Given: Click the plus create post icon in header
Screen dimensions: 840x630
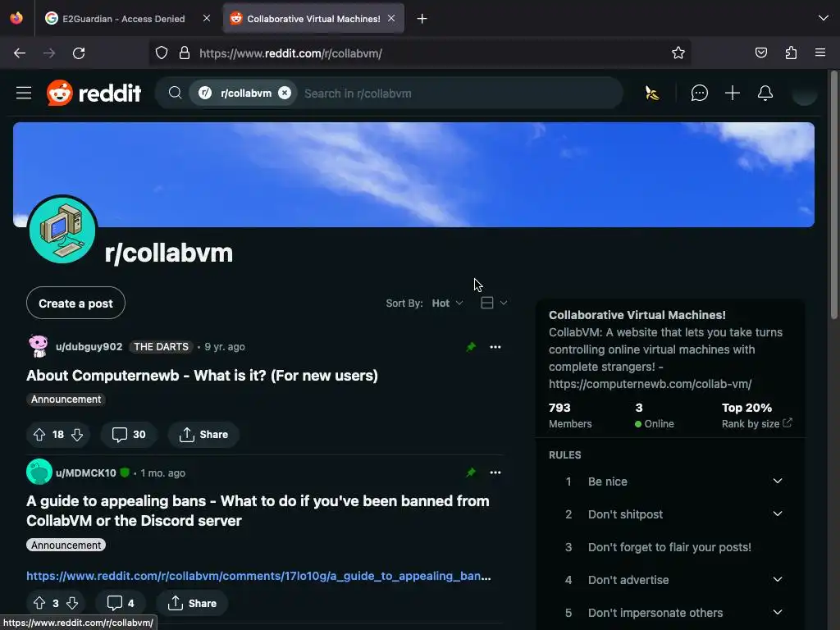Looking at the screenshot, I should tap(733, 94).
